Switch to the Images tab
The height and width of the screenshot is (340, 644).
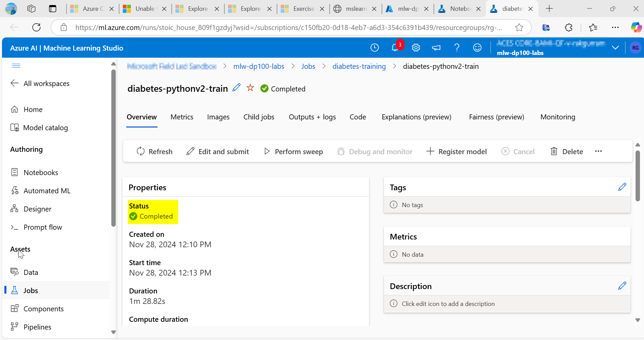tap(218, 117)
